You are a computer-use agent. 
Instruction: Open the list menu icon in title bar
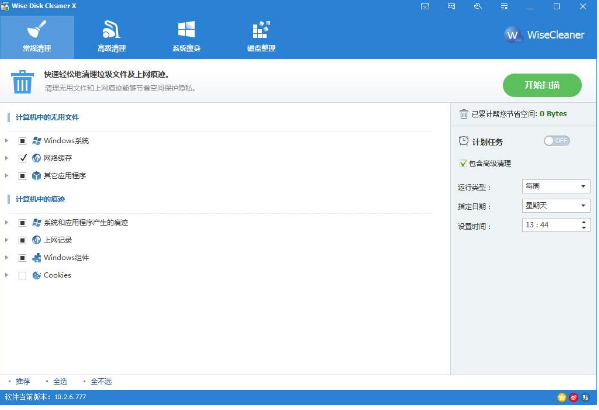[x=504, y=6]
